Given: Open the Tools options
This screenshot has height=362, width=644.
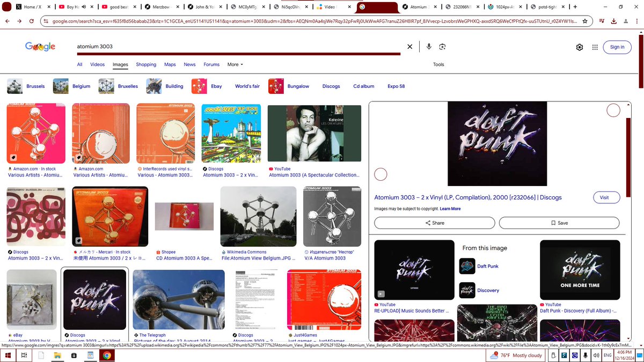Looking at the screenshot, I should point(438,64).
